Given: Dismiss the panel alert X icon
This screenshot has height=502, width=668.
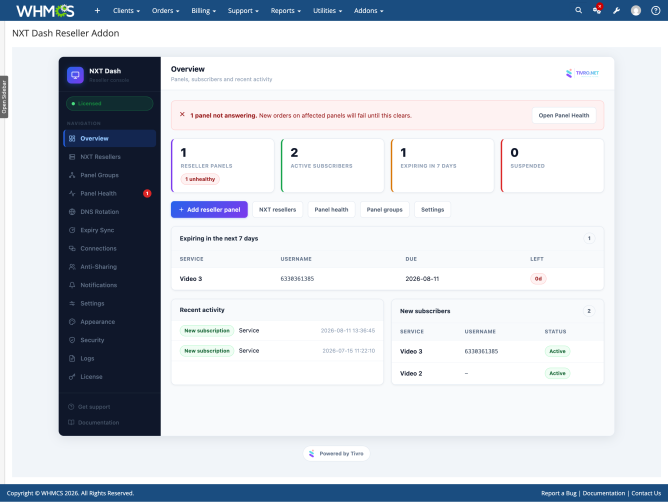Looking at the screenshot, I should click(182, 115).
